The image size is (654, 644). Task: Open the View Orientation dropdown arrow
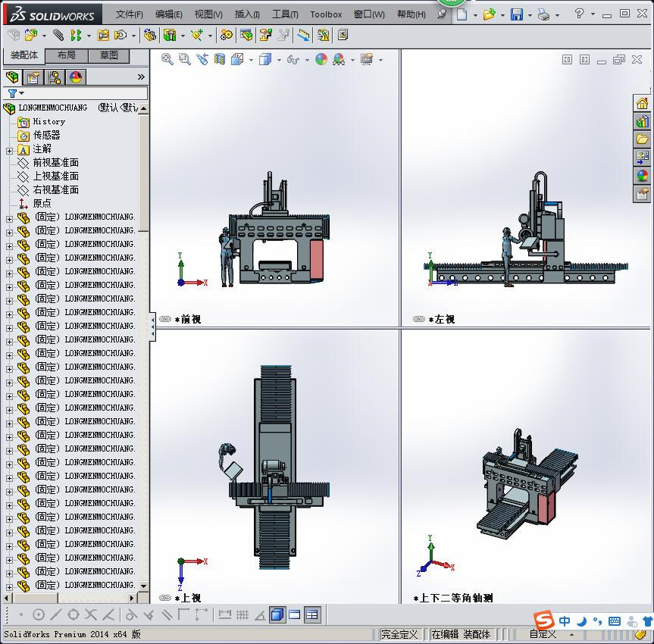[251, 60]
